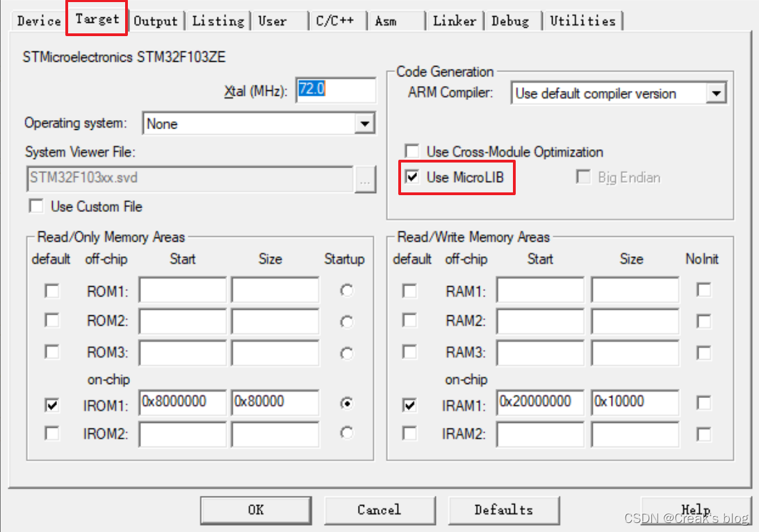This screenshot has width=759, height=532.
Task: Open the Linker tab
Action: click(x=454, y=21)
